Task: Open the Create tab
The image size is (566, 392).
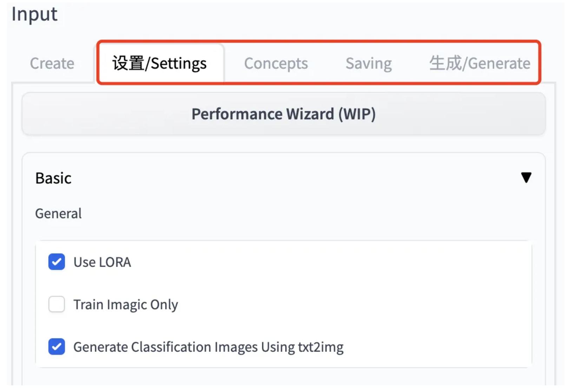Action: (52, 64)
